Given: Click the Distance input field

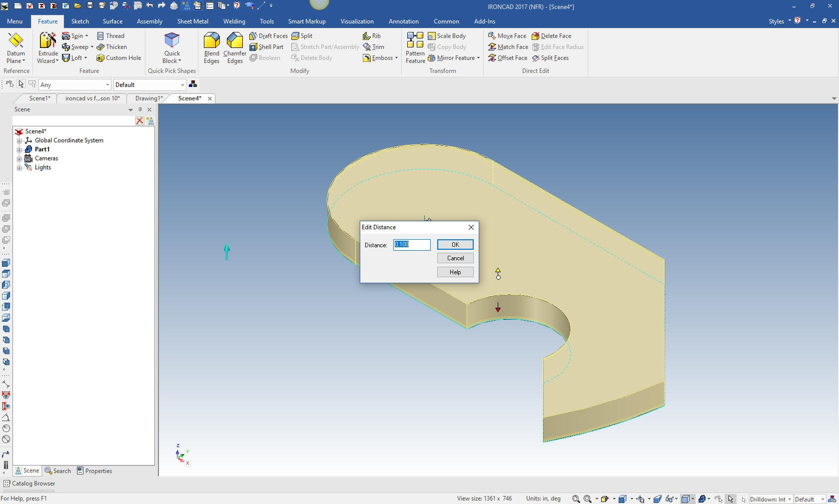Looking at the screenshot, I should pyautogui.click(x=411, y=245).
